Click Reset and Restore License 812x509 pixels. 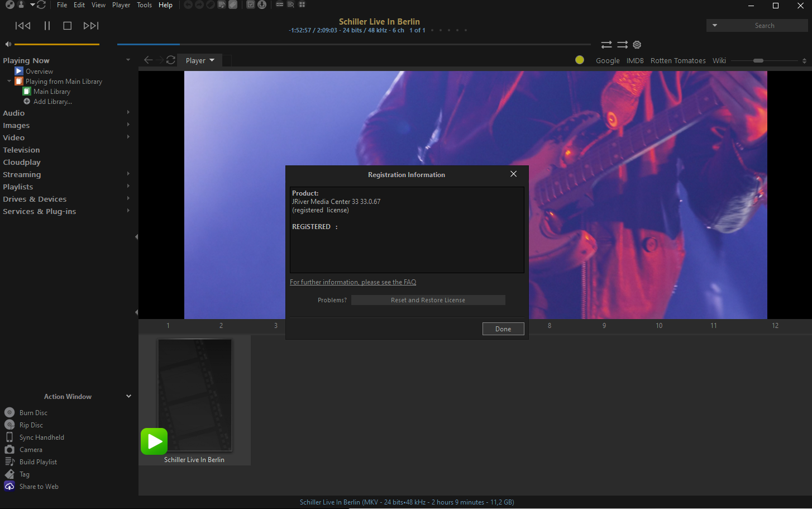pyautogui.click(x=428, y=299)
